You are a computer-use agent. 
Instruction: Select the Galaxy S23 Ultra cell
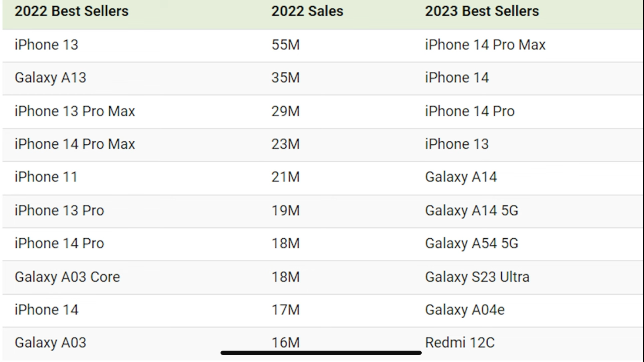477,277
